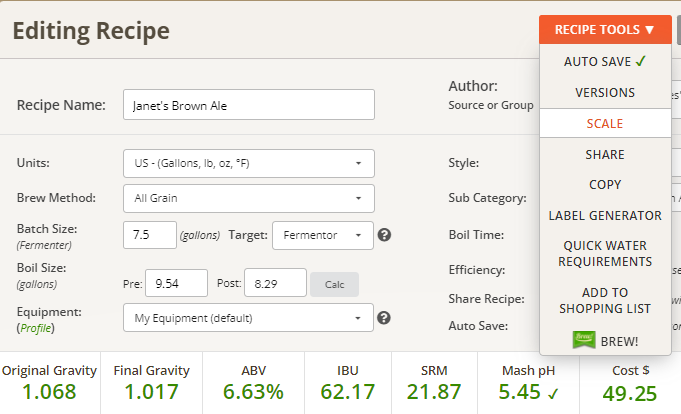Open the Label Generator menu item

point(605,215)
